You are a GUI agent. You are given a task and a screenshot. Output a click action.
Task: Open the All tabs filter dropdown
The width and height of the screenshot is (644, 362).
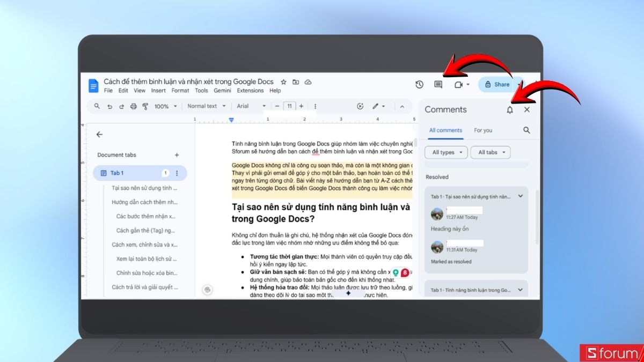tap(491, 152)
